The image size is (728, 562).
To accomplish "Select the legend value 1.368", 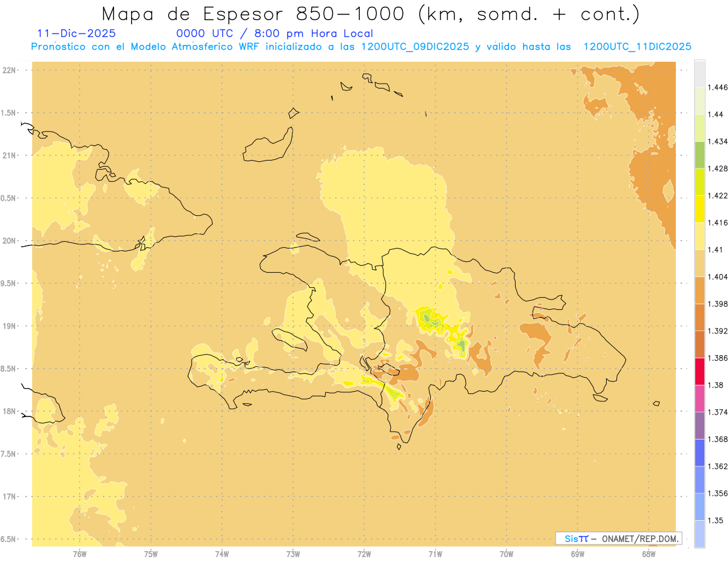I will (718, 440).
